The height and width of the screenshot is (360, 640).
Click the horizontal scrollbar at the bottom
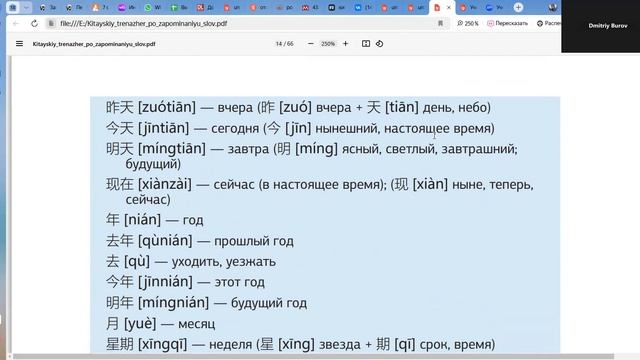click(313, 356)
